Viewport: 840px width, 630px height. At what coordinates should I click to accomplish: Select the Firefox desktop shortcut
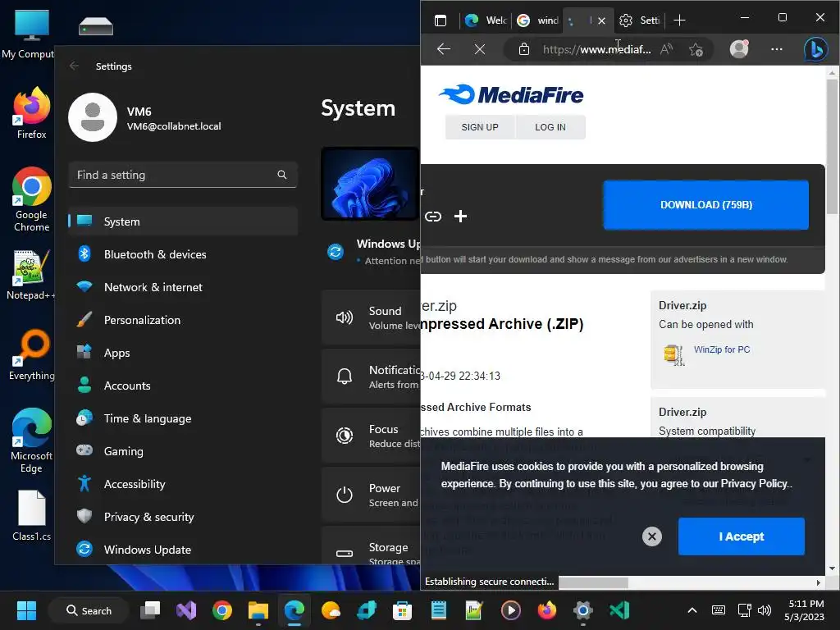(x=32, y=112)
